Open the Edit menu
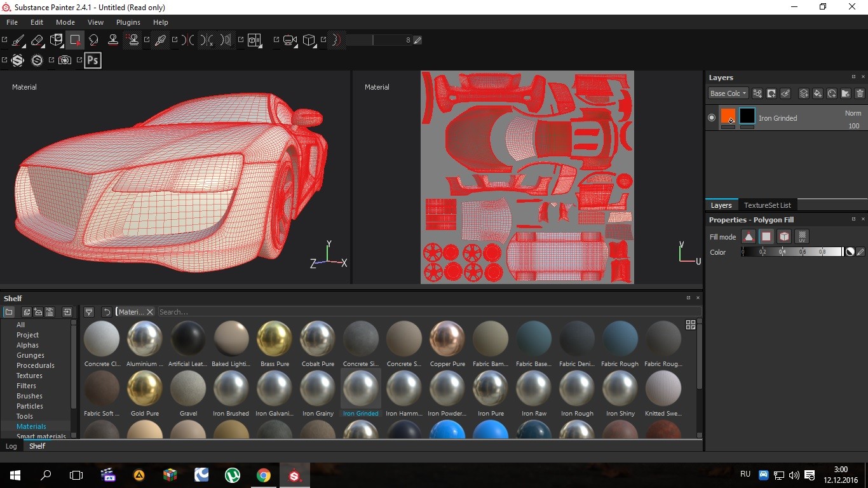Image resolution: width=868 pixels, height=488 pixels. pyautogui.click(x=37, y=22)
